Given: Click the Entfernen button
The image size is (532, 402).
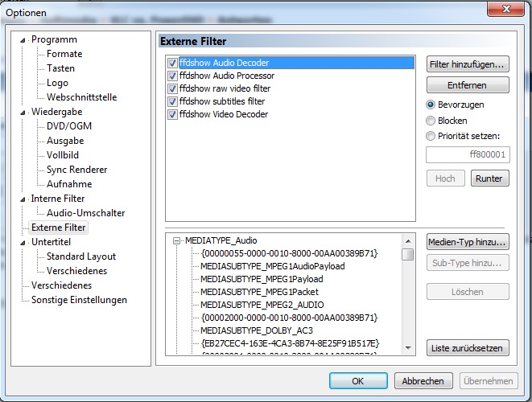Looking at the screenshot, I should tap(468, 85).
